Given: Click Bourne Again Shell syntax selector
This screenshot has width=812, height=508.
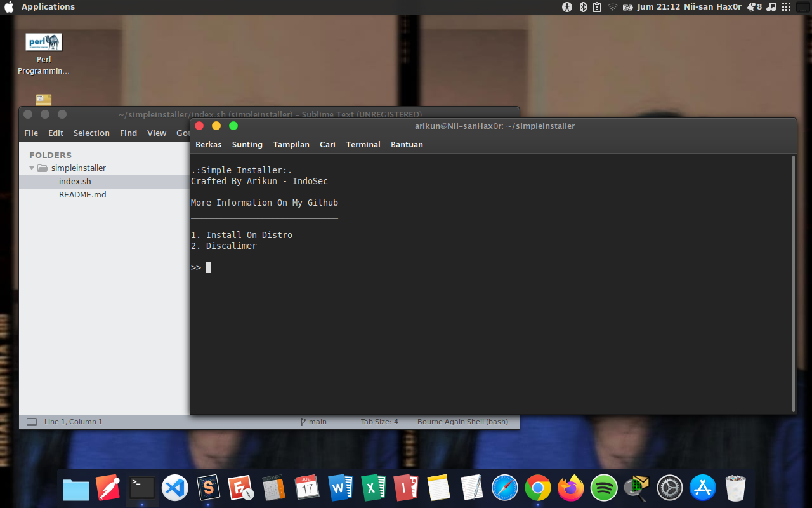Looking at the screenshot, I should (462, 421).
